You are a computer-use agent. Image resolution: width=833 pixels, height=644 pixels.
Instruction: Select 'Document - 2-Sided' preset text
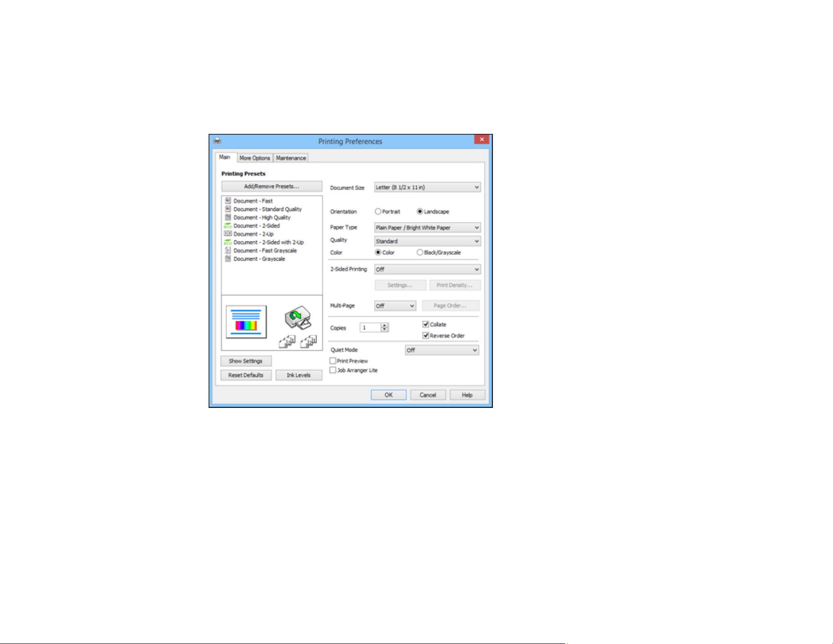(x=257, y=226)
